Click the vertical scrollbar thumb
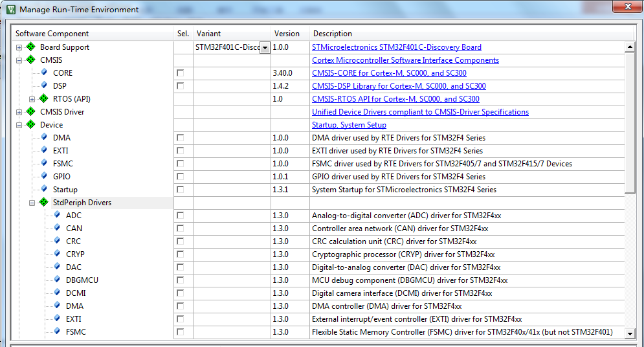 point(630,122)
